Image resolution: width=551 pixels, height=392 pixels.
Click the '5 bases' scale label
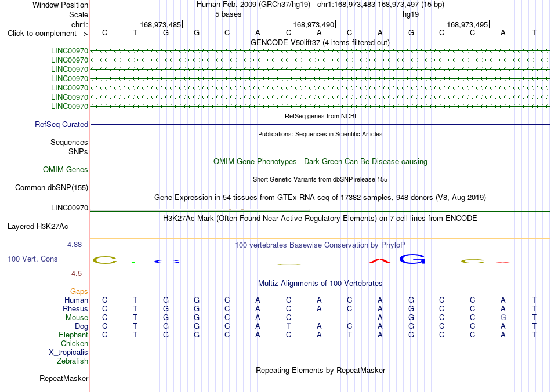click(229, 14)
